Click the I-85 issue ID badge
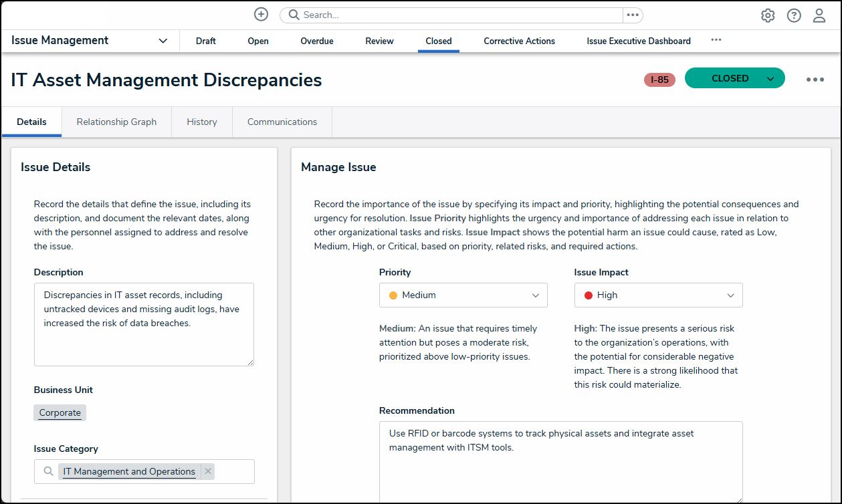This screenshot has height=504, width=842. (x=659, y=80)
